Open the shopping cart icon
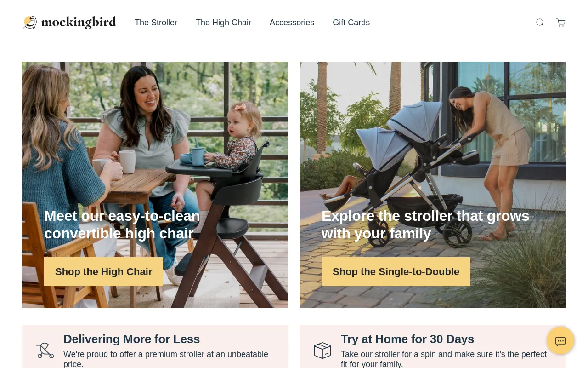The width and height of the screenshot is (588, 368). click(x=561, y=23)
